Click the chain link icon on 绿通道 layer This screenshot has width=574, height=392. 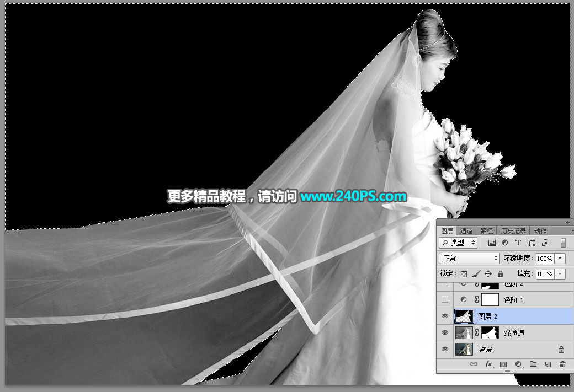[x=477, y=333]
